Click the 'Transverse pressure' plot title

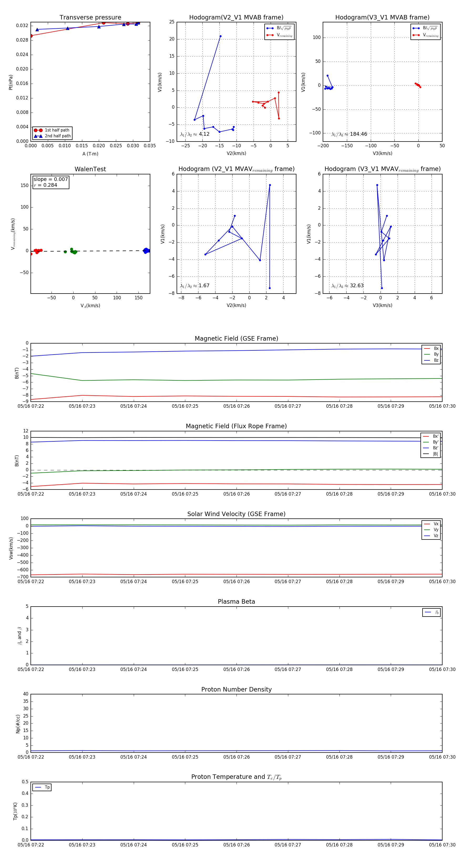pyautogui.click(x=90, y=18)
